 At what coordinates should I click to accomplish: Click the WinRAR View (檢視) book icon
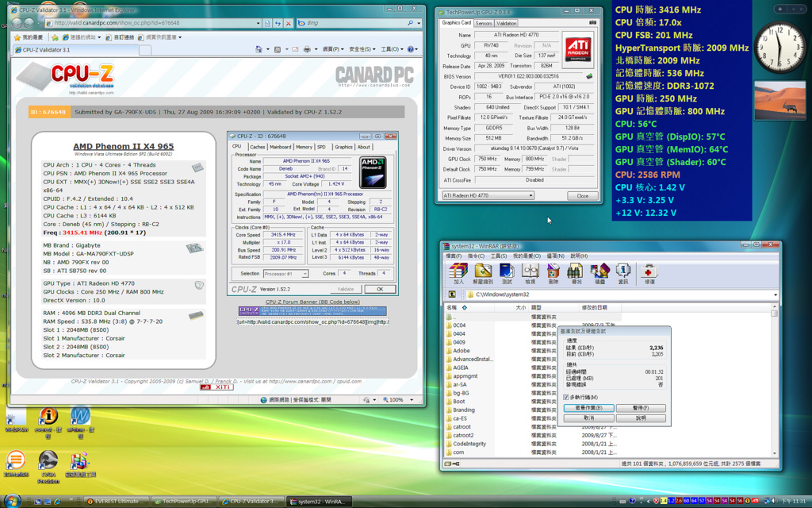point(530,271)
